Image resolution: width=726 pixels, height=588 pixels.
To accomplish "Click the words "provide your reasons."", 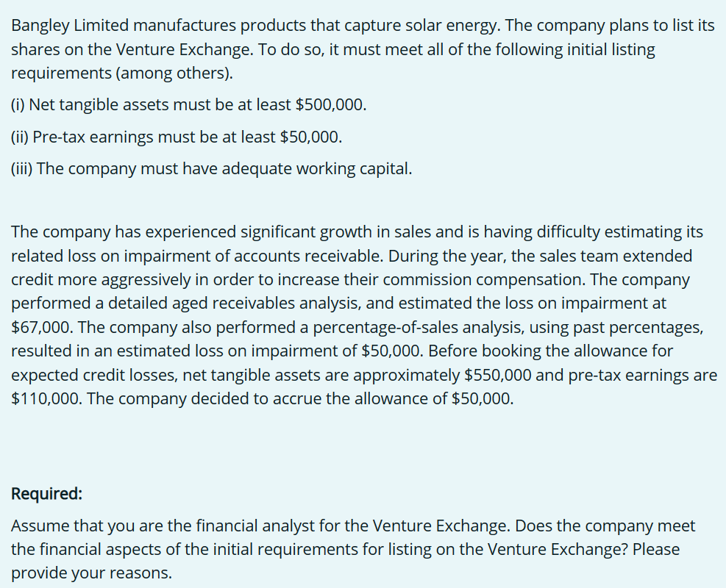I will coord(92,573).
